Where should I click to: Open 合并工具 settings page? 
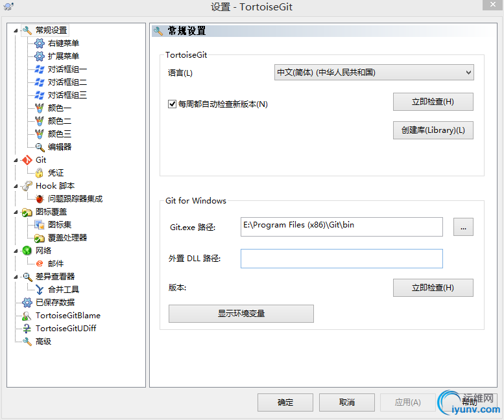coord(64,290)
